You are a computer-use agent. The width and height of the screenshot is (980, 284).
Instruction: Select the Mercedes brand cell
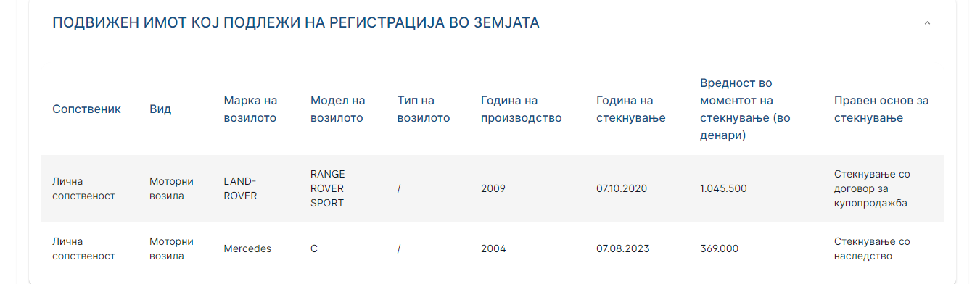pos(247,248)
